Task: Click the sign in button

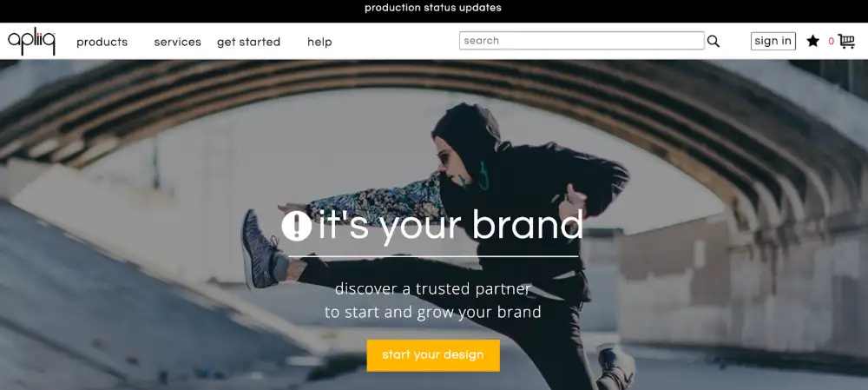Action: coord(773,41)
